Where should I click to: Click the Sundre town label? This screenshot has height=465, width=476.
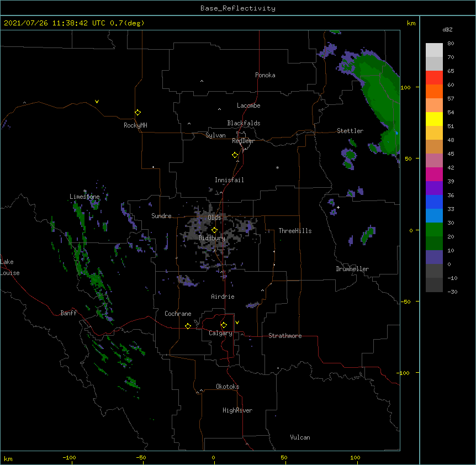click(161, 216)
